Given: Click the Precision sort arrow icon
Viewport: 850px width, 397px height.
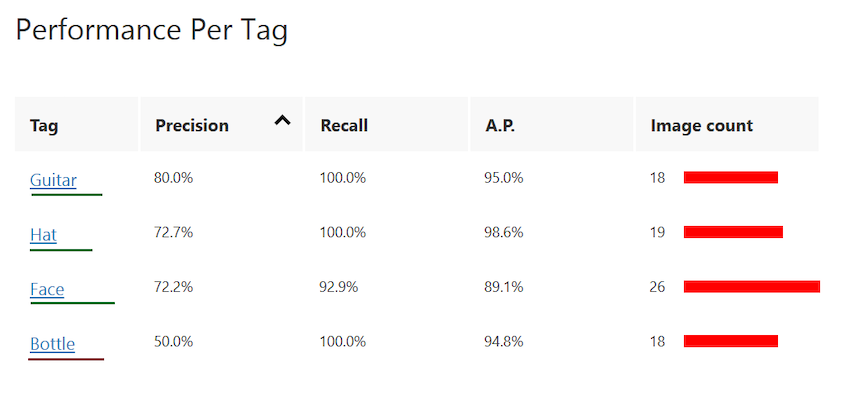Looking at the screenshot, I should [x=282, y=120].
